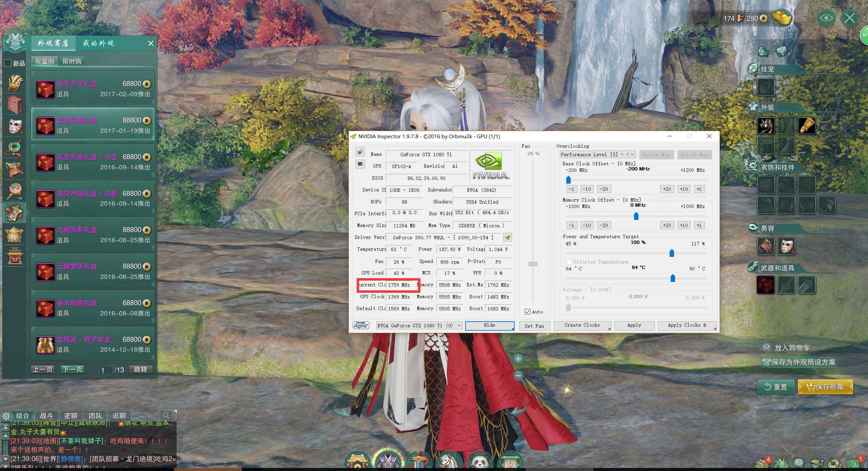Open the treasure pot 珍 category icon
868x471 pixels.
[15, 235]
